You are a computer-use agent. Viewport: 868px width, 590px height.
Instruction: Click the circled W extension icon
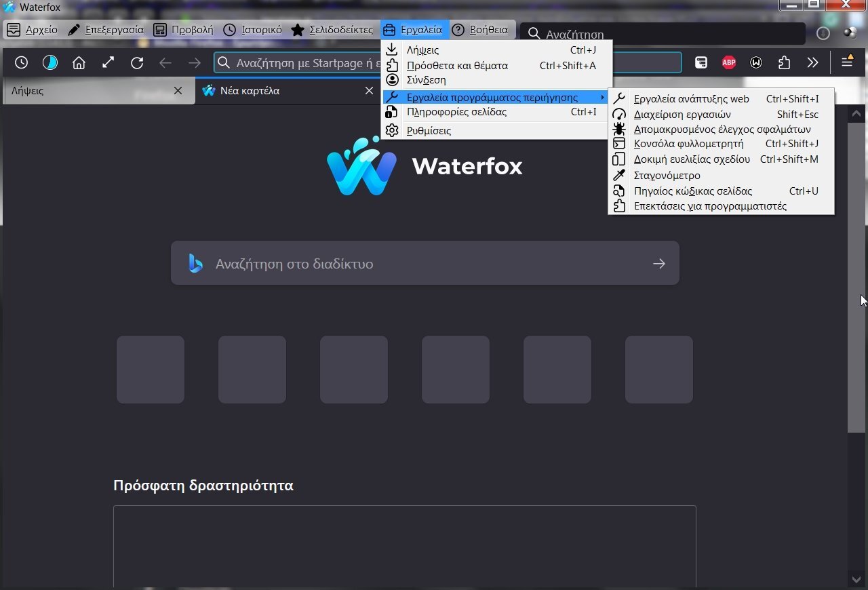tap(756, 63)
